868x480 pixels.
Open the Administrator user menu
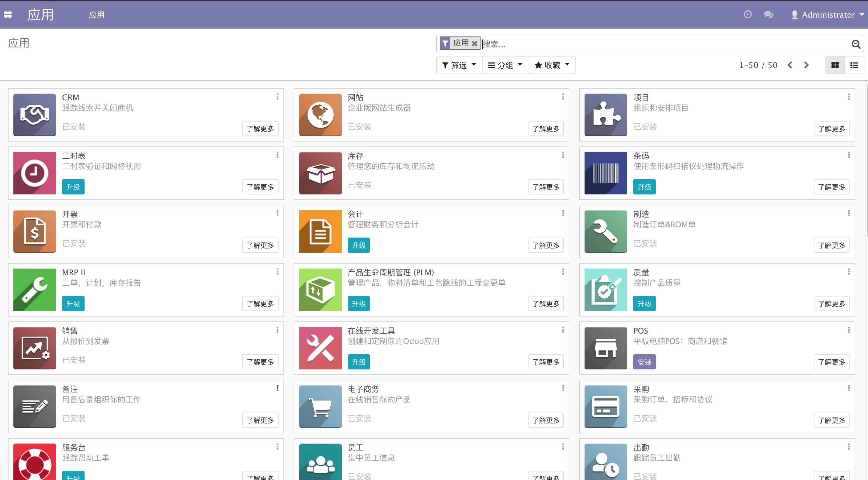coord(828,15)
